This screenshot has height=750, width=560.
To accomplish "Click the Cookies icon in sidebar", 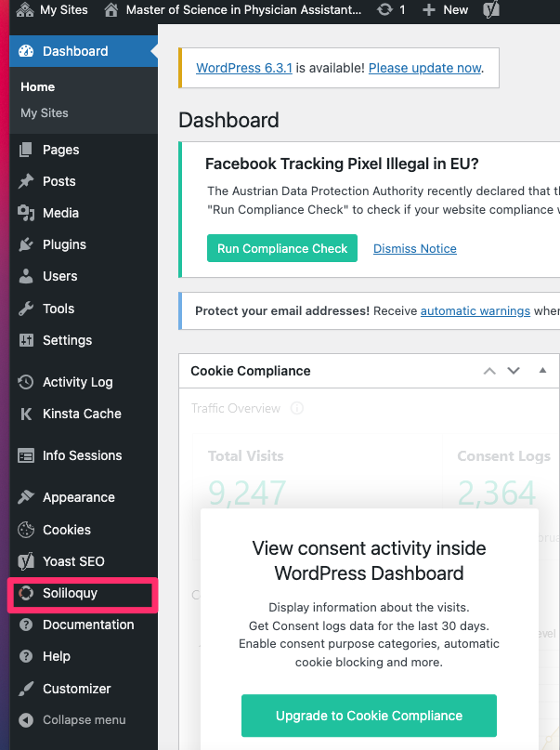I will [26, 530].
